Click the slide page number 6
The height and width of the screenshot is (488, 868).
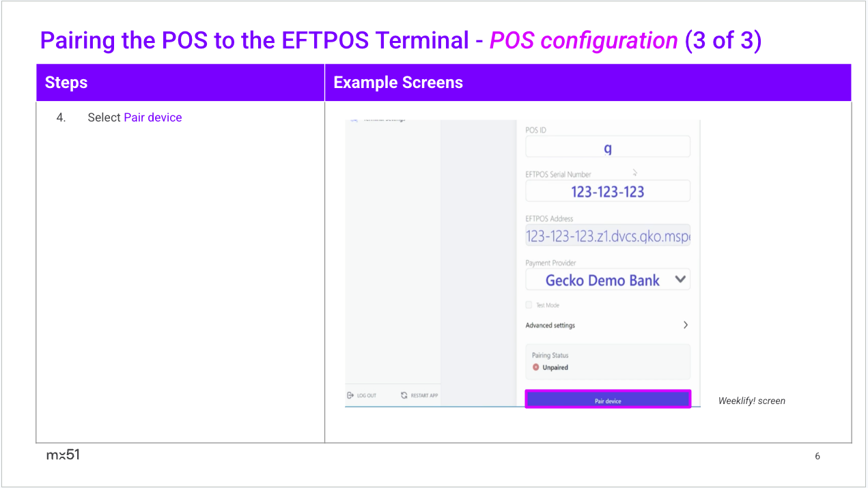(817, 456)
